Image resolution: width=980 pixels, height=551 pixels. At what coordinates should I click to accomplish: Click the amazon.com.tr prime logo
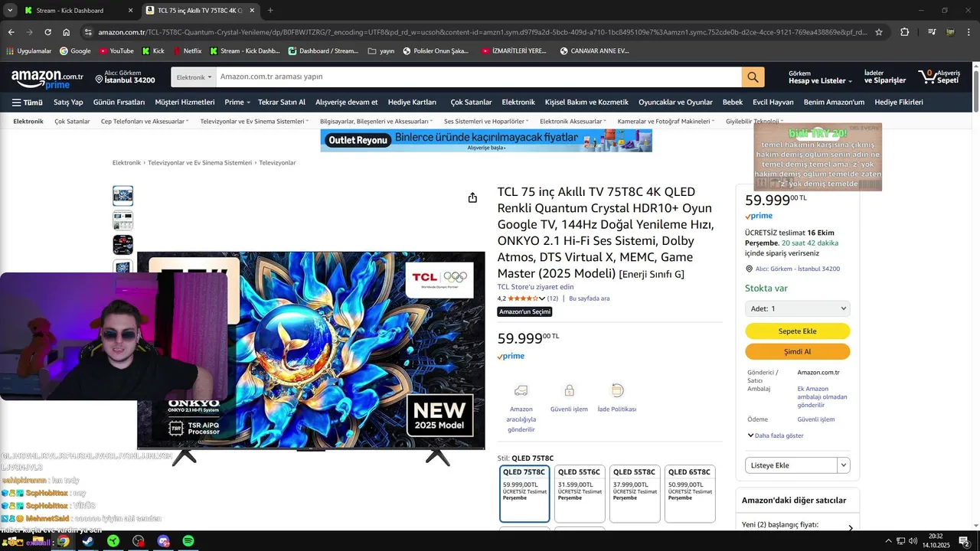[x=47, y=79]
